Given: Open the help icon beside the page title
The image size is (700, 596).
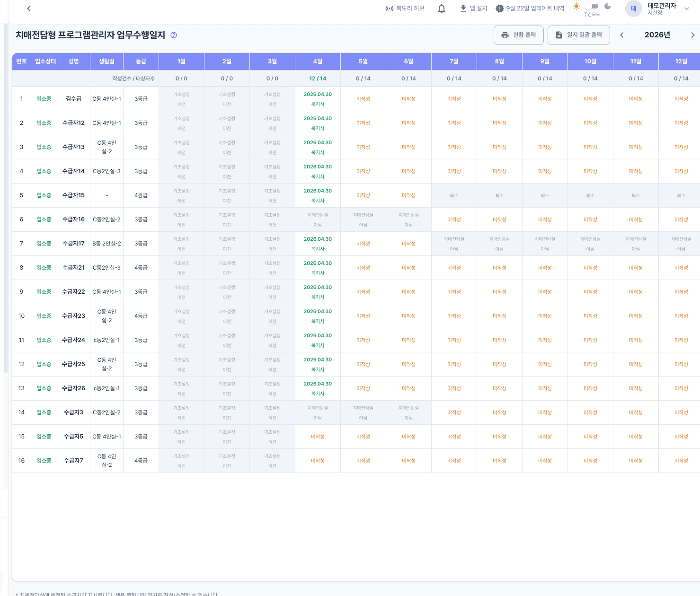Looking at the screenshot, I should coord(174,35).
